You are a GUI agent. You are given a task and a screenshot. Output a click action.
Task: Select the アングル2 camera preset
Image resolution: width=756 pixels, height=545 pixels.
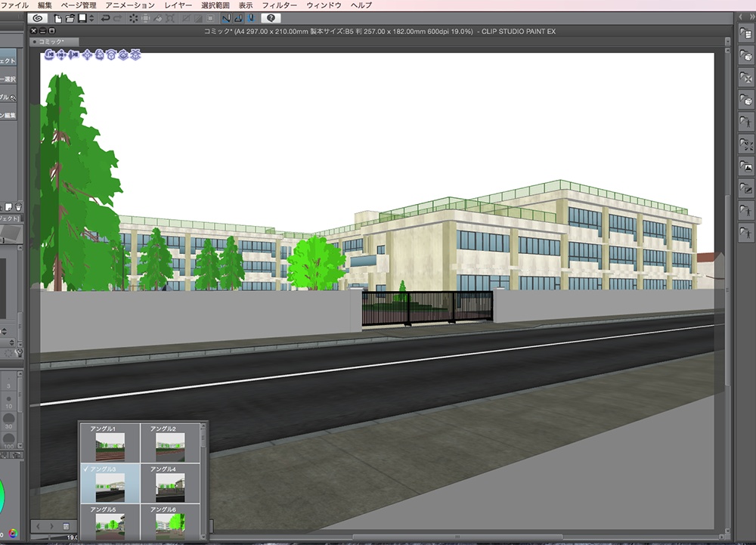point(170,443)
